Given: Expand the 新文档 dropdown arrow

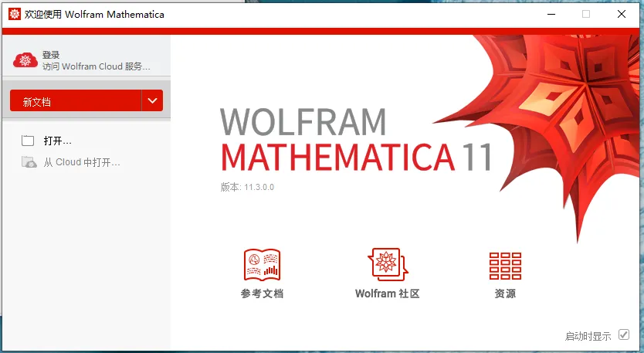Looking at the screenshot, I should coord(152,100).
